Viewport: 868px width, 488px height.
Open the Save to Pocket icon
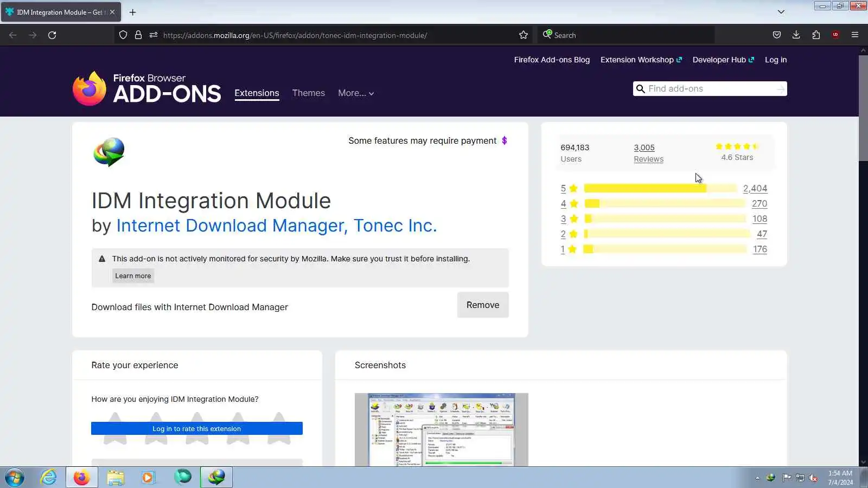tap(777, 35)
